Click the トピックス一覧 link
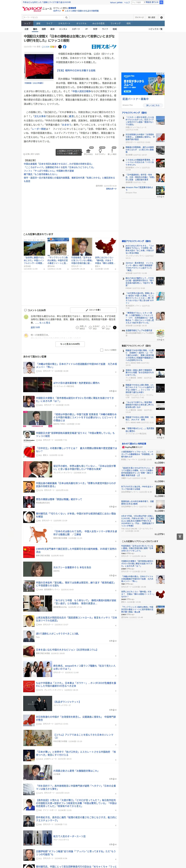 pos(155,29)
